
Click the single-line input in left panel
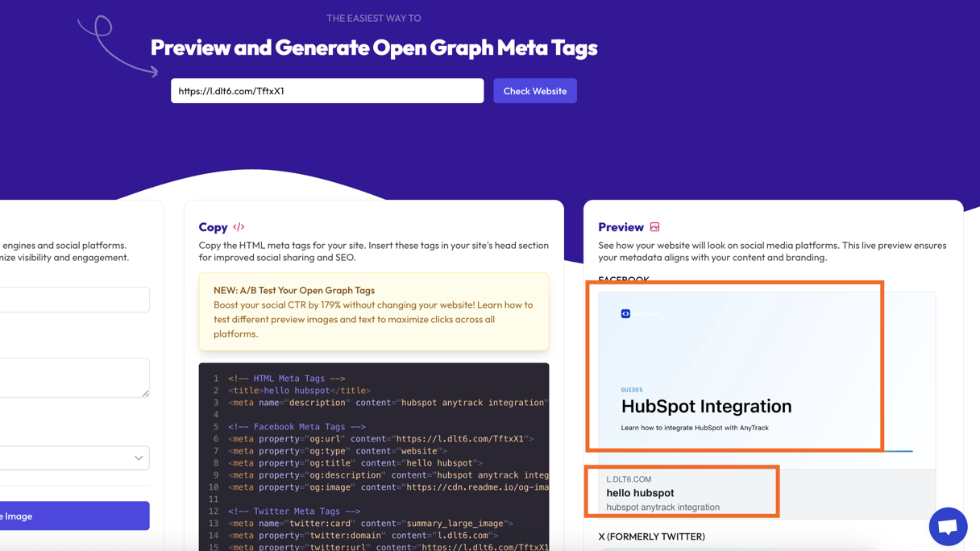tap(74, 300)
